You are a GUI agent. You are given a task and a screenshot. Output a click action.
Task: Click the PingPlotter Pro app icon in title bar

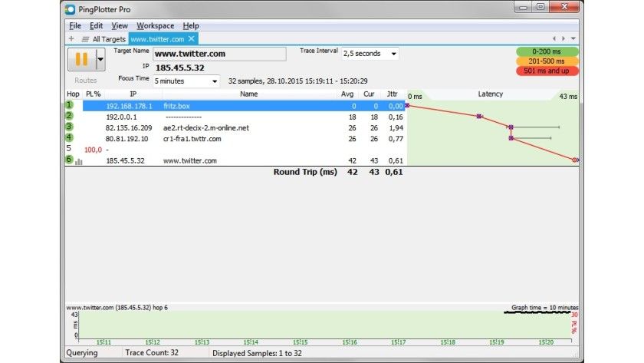tap(70, 9)
